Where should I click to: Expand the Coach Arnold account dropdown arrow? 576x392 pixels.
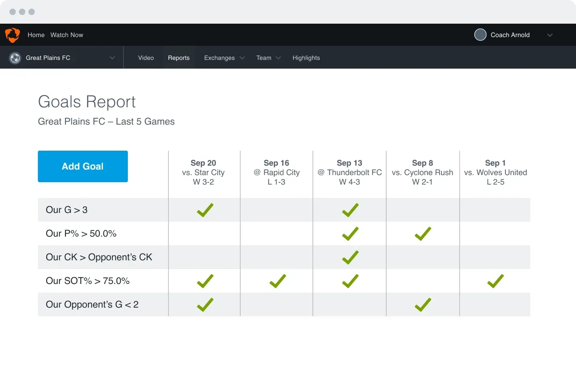(x=550, y=35)
